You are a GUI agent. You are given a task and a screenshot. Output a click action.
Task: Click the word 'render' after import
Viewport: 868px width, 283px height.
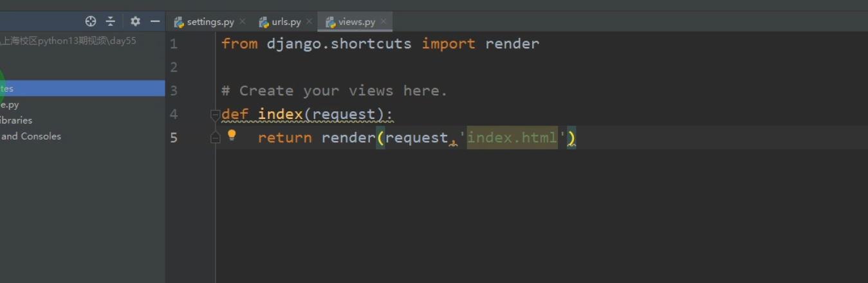click(x=512, y=44)
